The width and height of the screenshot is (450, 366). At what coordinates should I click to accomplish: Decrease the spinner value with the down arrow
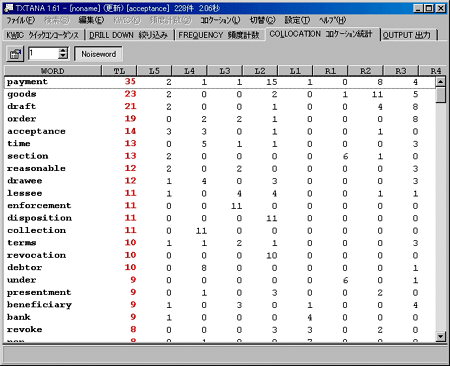63,56
